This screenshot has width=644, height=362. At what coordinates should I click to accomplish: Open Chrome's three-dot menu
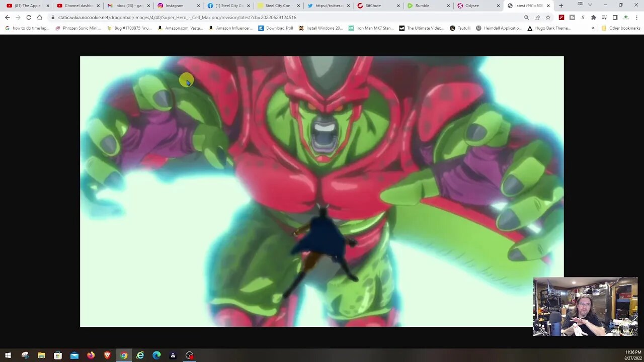click(636, 17)
